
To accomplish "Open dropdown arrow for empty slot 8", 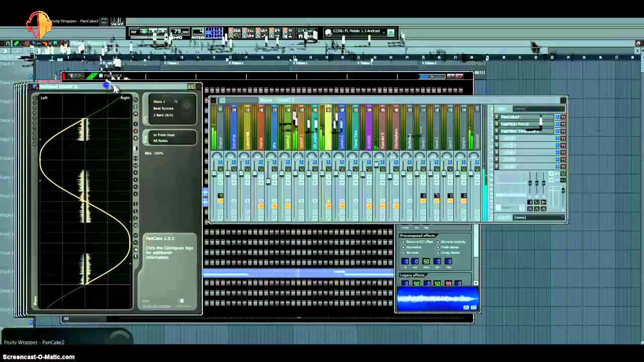I will coord(497,166).
